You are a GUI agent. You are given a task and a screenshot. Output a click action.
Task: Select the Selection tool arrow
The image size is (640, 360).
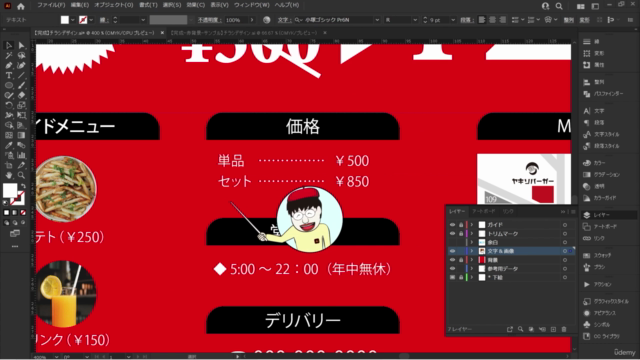click(9, 46)
